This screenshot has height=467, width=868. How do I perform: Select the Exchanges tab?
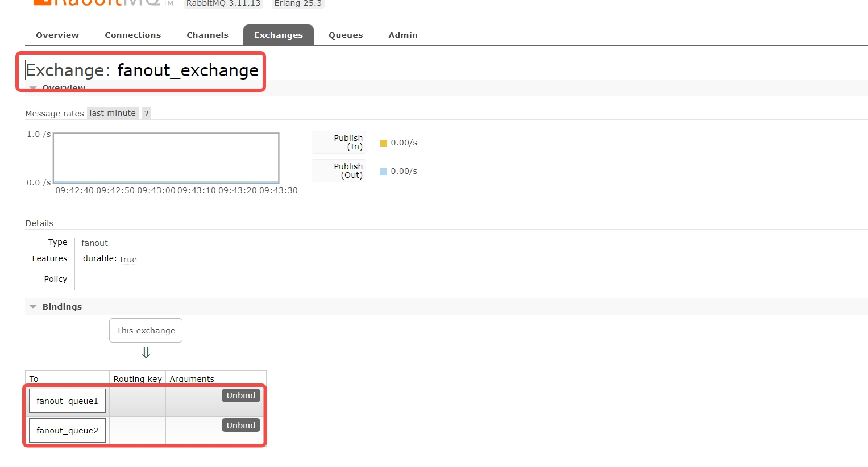278,35
